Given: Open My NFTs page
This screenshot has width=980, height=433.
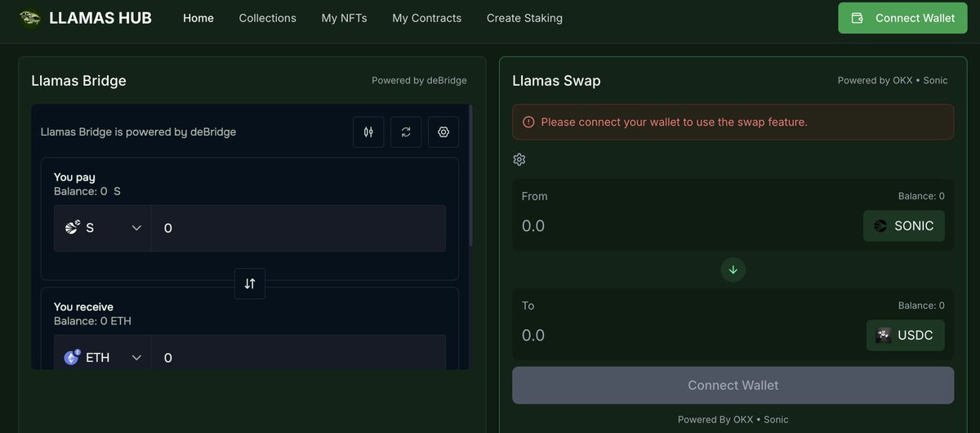Looking at the screenshot, I should 344,18.
